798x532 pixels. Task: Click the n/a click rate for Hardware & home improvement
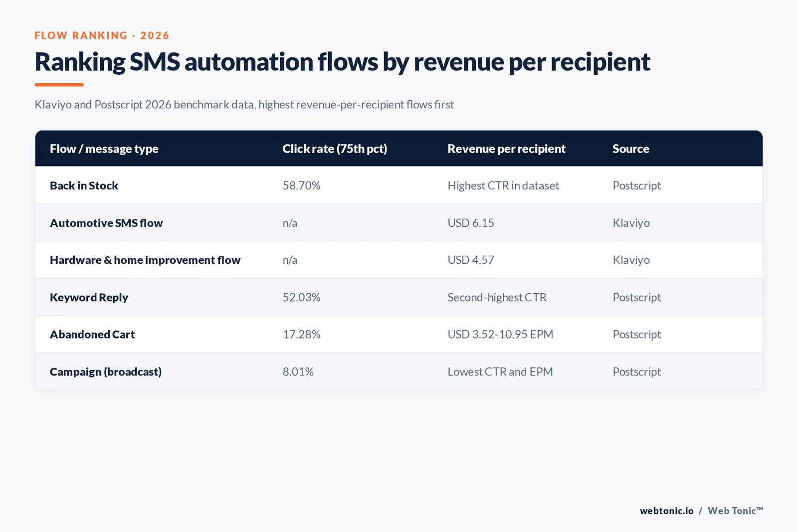[x=290, y=260]
